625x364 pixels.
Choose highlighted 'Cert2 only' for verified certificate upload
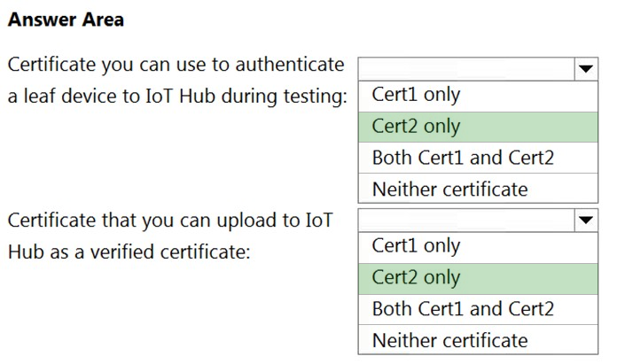(478, 278)
